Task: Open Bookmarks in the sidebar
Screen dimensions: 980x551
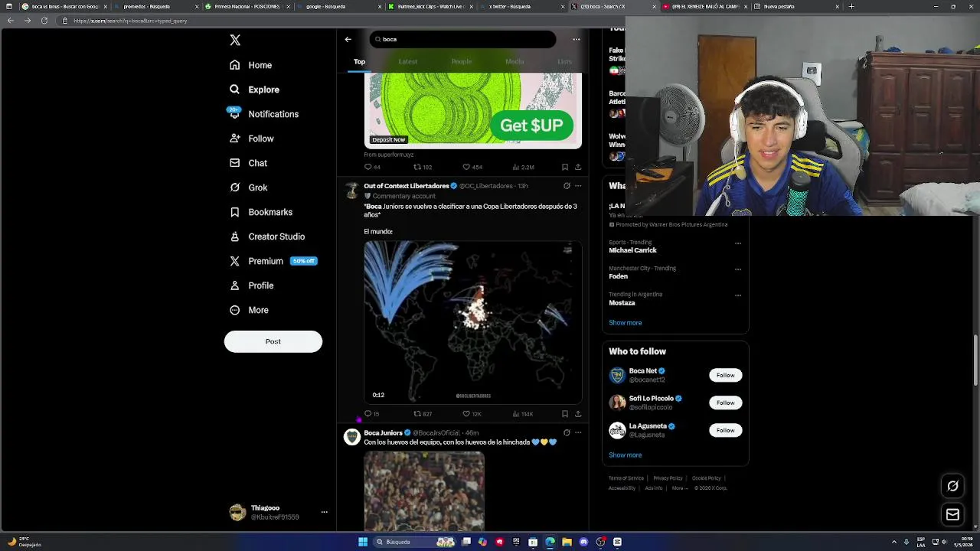Action: [261, 212]
